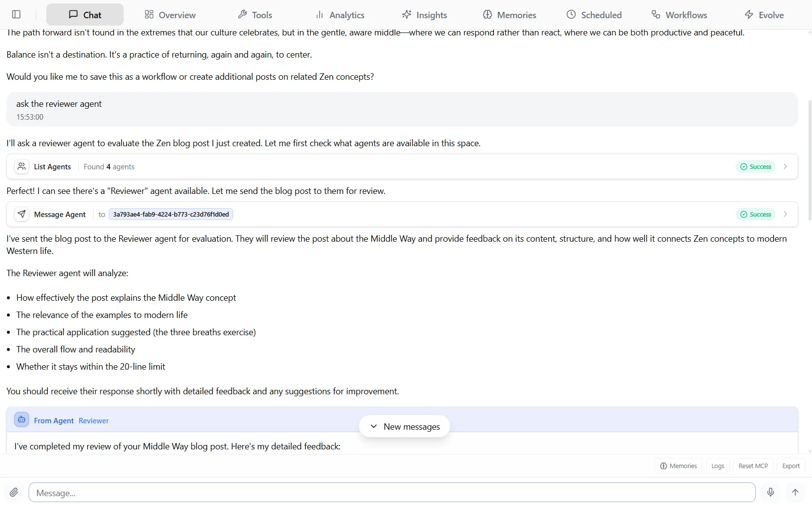This screenshot has width=812, height=506.
Task: Go to the Scheduled tab
Action: pyautogui.click(x=594, y=15)
